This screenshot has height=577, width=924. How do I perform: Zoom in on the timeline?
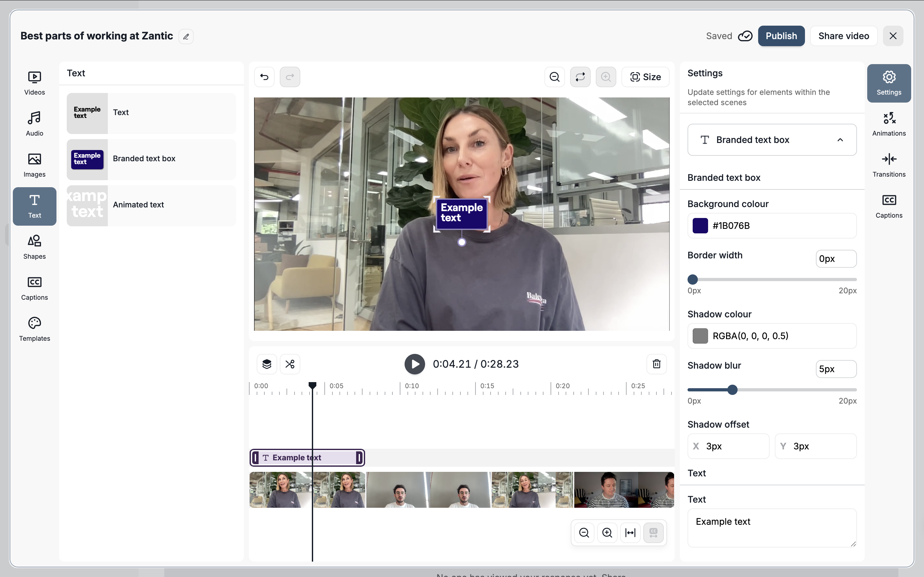607,532
